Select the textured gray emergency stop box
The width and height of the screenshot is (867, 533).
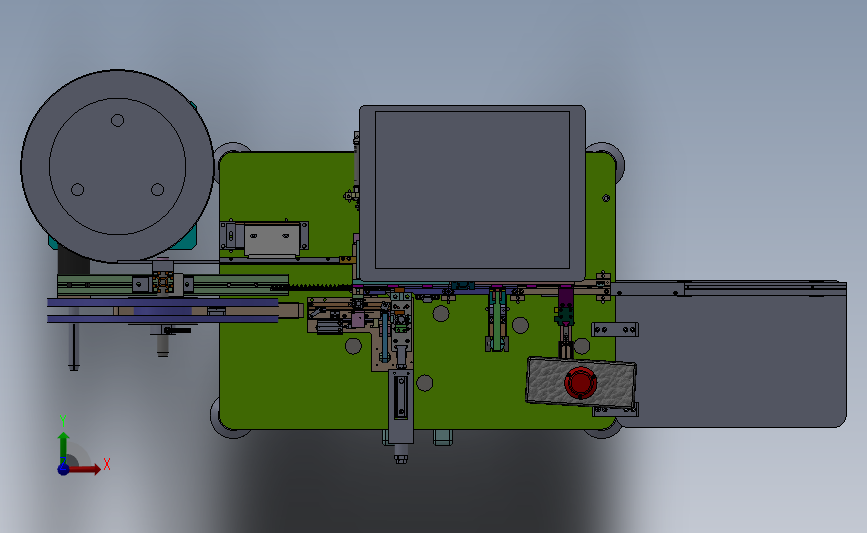coord(581,383)
